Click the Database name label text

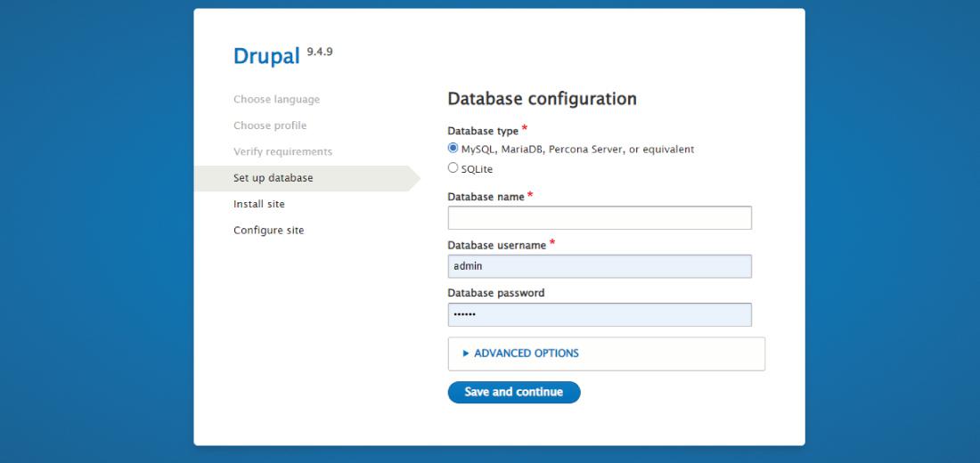click(x=486, y=197)
